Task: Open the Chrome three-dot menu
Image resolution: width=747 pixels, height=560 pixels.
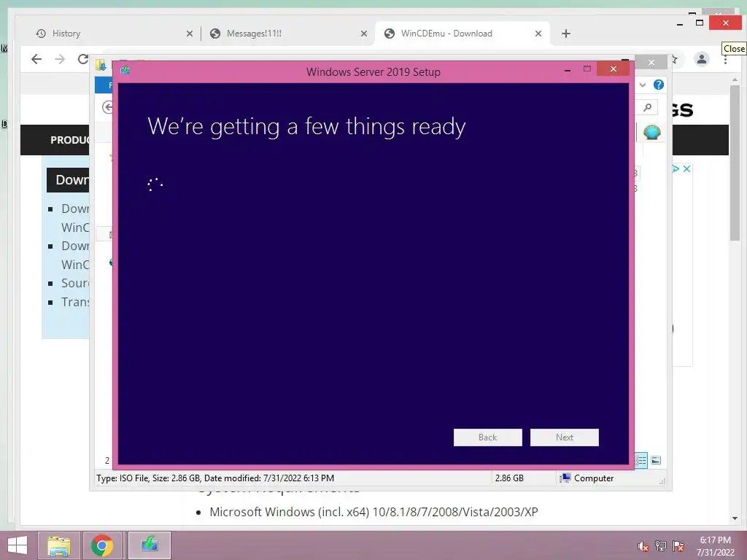Action: (x=725, y=60)
